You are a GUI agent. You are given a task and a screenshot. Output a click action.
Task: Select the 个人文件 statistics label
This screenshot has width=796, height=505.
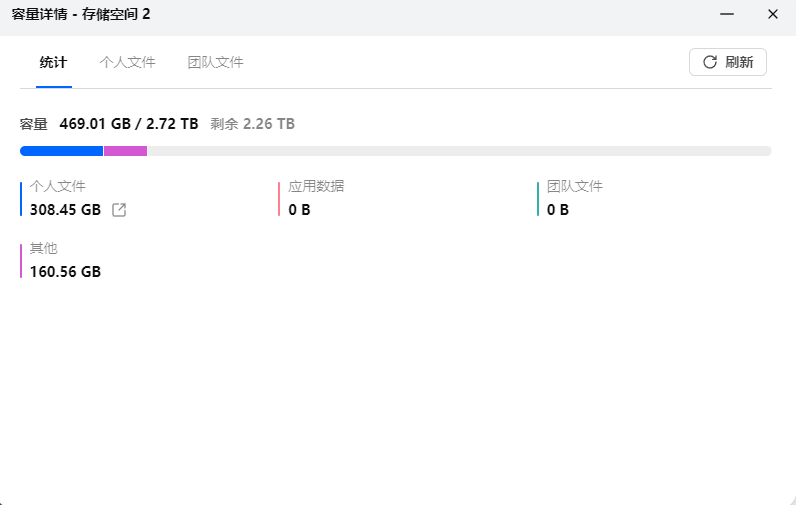point(58,186)
